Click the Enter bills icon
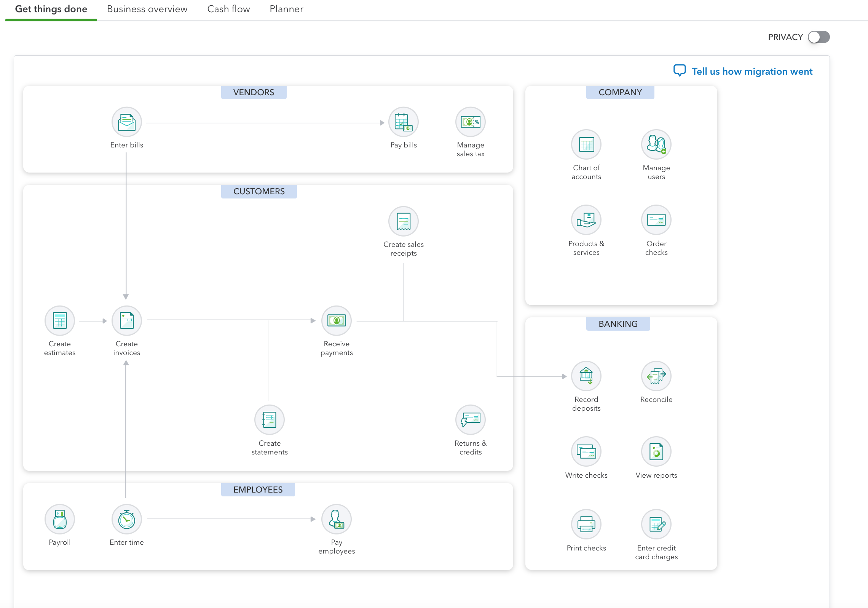The image size is (868, 608). pos(126,122)
